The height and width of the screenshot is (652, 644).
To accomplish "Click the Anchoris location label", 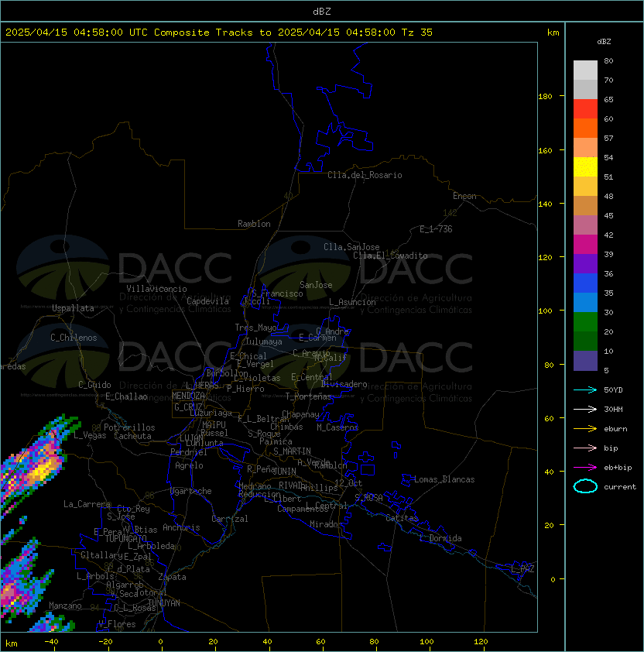I will 181,527.
